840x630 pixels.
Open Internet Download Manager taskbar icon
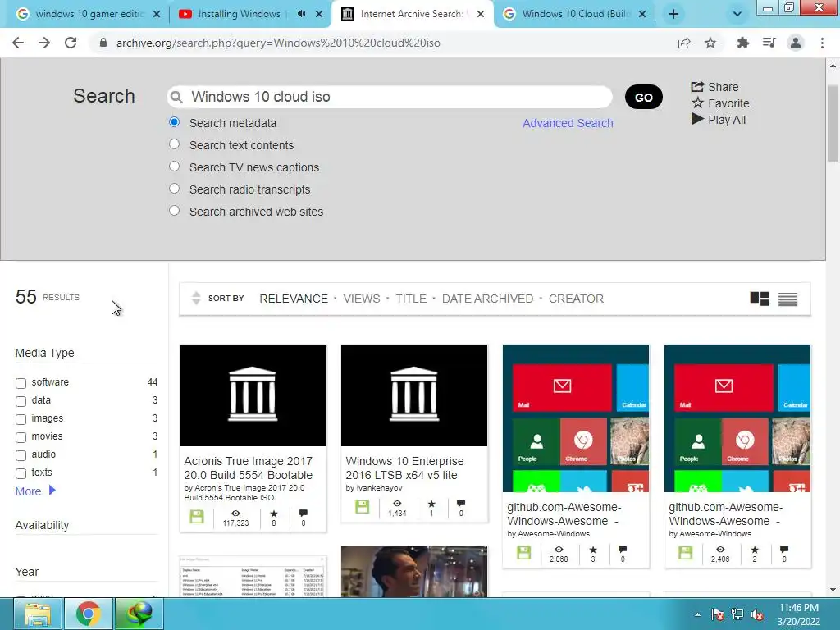139,614
